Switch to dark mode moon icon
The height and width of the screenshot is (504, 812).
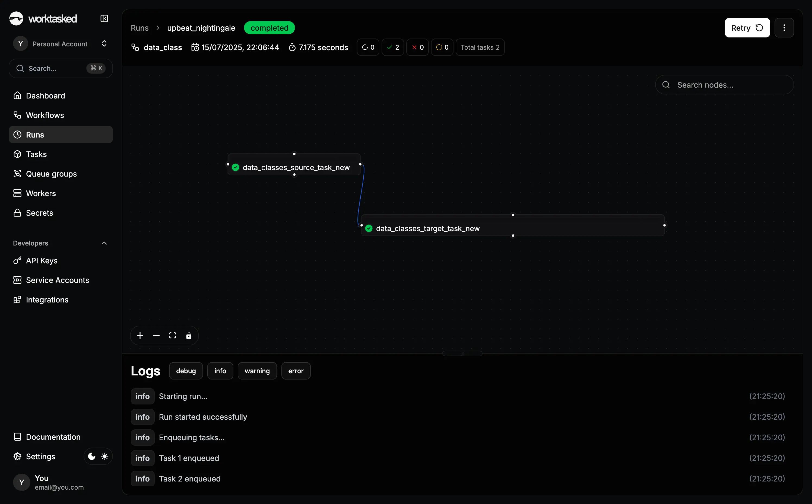click(x=92, y=456)
